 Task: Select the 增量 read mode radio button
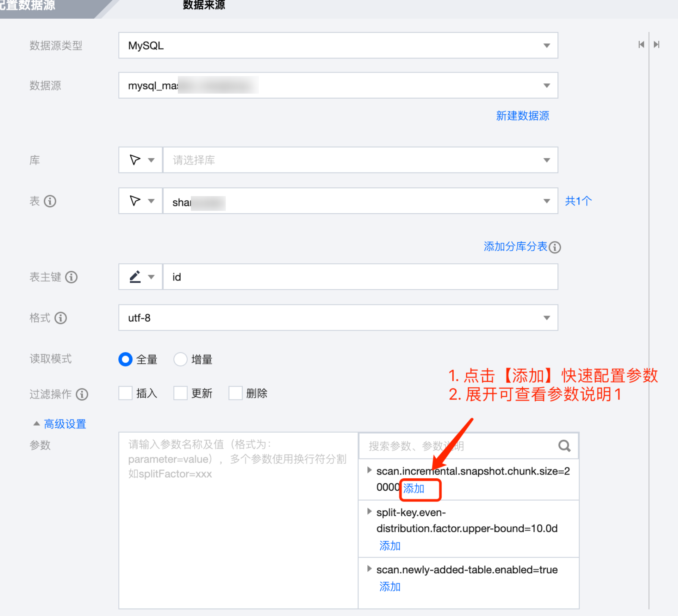pos(180,359)
